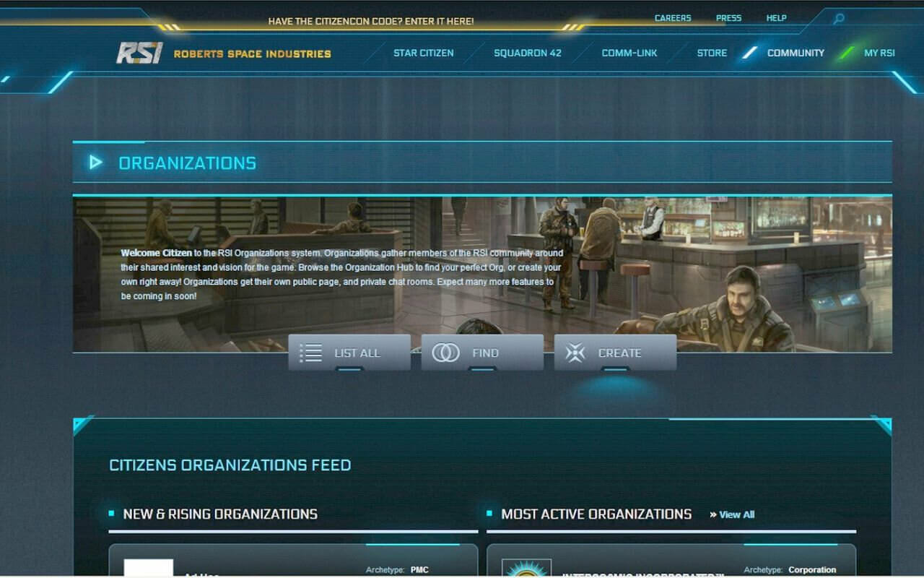This screenshot has height=578, width=924.
Task: Go to Squadron 42 section
Action: (x=527, y=53)
